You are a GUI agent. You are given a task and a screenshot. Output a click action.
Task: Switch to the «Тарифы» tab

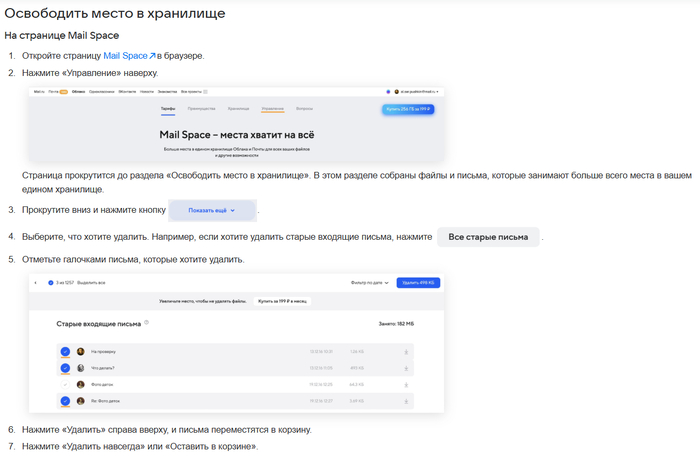[168, 108]
